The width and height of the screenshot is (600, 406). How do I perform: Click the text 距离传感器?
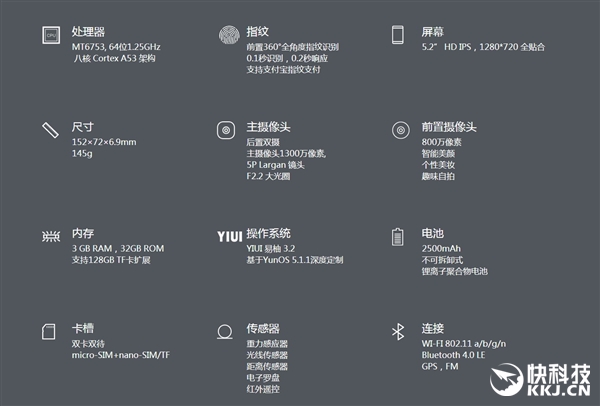click(x=267, y=366)
